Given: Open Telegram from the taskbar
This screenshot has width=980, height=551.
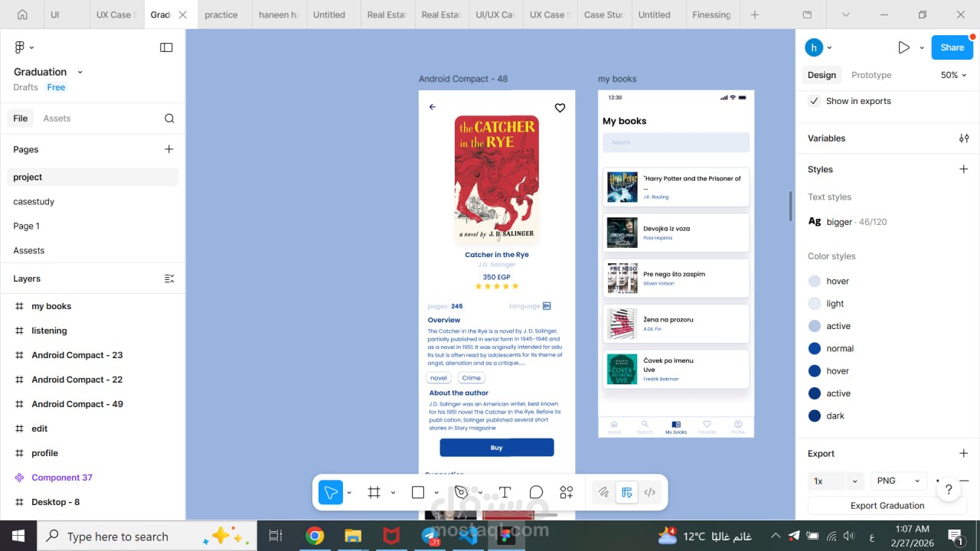Looking at the screenshot, I should [x=430, y=536].
